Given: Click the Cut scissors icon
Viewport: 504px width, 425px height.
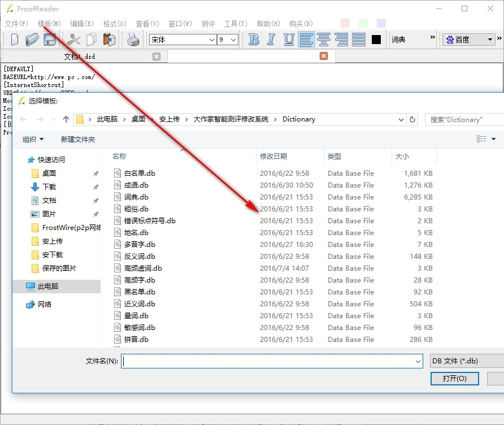Looking at the screenshot, I should (x=74, y=40).
